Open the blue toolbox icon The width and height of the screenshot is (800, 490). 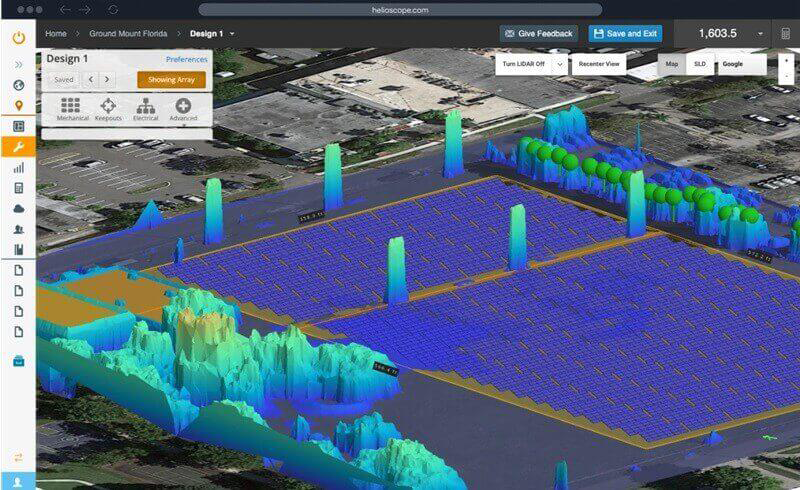pos(18,361)
